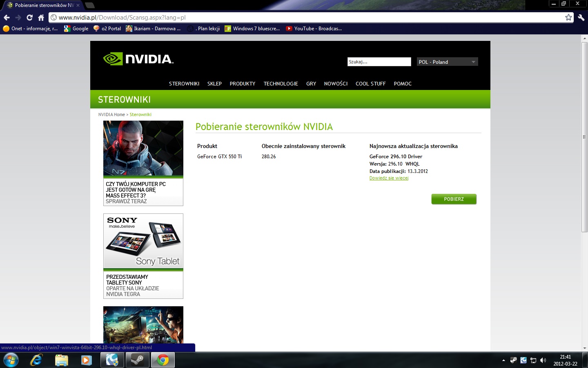
Task: Open the POMOC menu item
Action: pyautogui.click(x=403, y=83)
